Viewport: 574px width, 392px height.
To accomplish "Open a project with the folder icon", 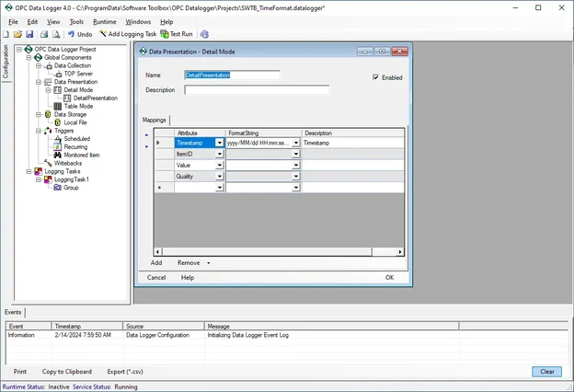I will pos(17,34).
